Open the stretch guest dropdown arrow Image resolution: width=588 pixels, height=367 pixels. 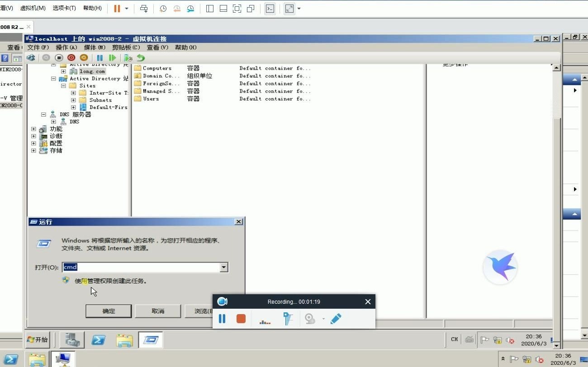point(299,9)
